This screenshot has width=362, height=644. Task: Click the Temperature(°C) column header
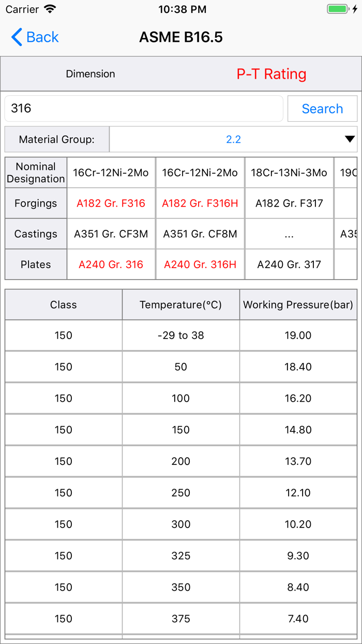[x=181, y=305]
